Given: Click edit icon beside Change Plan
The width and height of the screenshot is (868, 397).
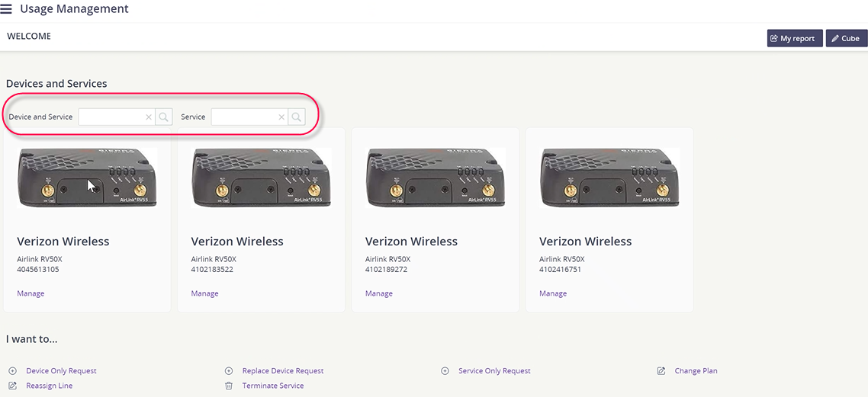Looking at the screenshot, I should coord(661,371).
